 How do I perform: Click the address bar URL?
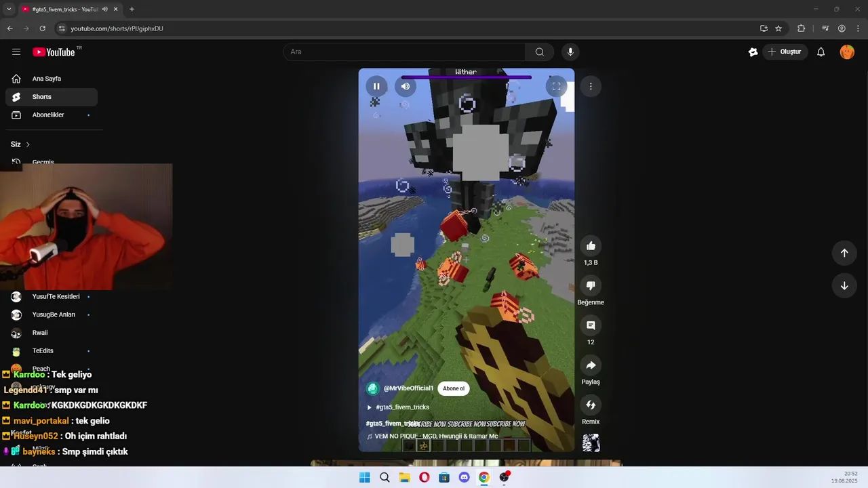[117, 28]
